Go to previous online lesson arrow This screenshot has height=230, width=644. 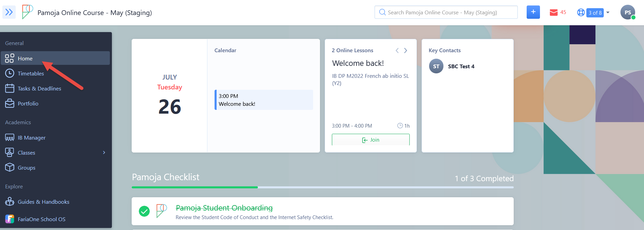point(397,51)
